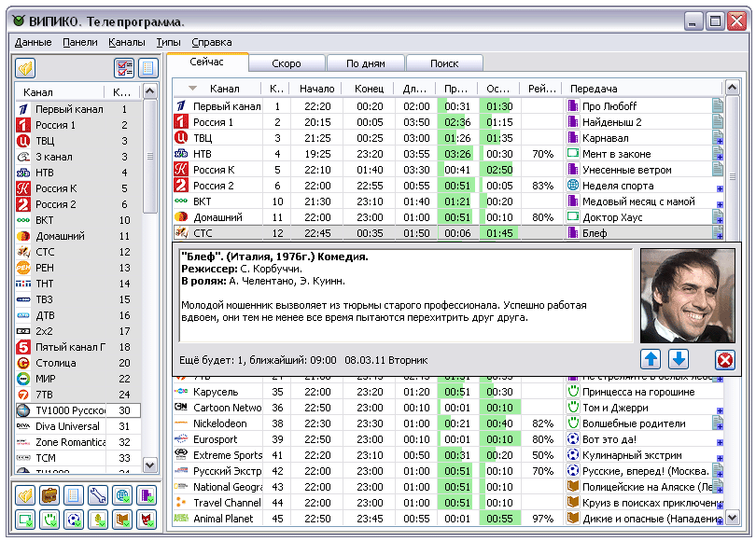This screenshot has width=756, height=541.
Task: Sort by the Начало column header
Action: 316,89
